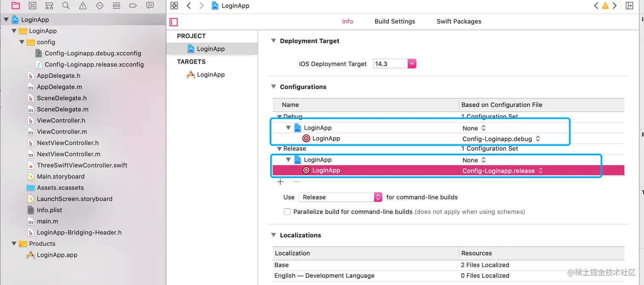Collapse the Configurations section
The height and width of the screenshot is (285, 644).
click(273, 86)
